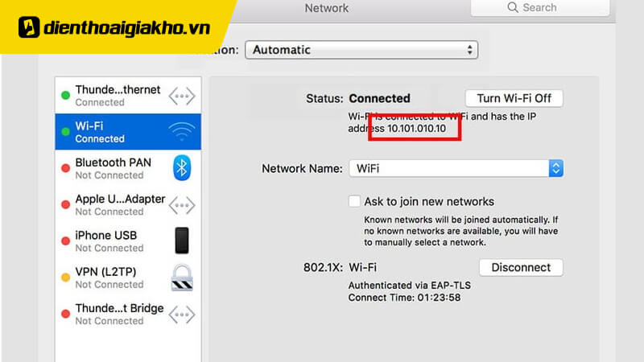
Task: Click the Wi-Fi signal icon in sidebar
Action: pyautogui.click(x=181, y=132)
